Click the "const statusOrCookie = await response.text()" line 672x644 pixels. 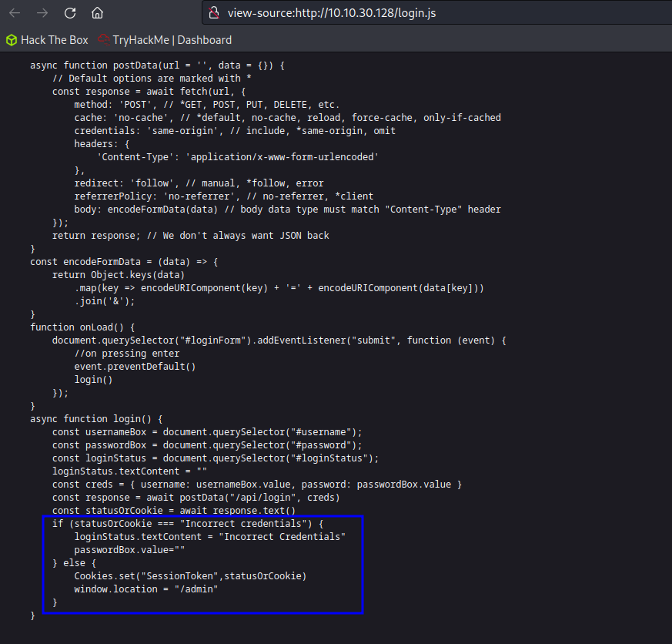174,510
